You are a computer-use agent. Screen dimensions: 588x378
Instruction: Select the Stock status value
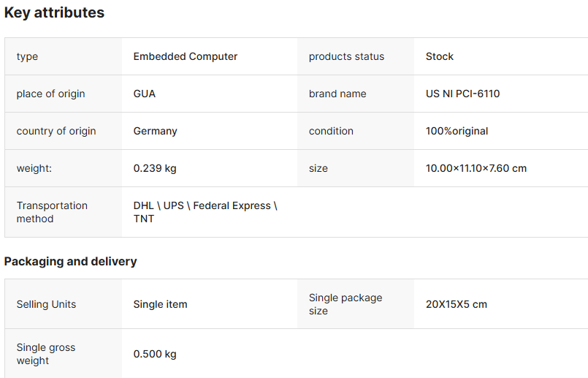440,56
